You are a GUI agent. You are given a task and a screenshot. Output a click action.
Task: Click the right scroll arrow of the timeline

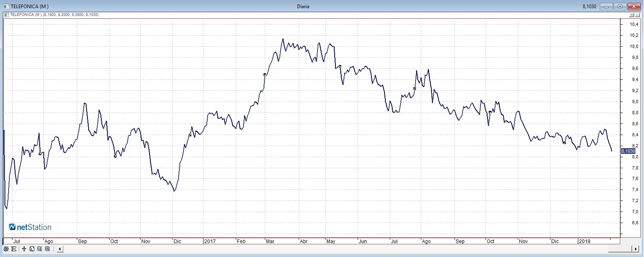[635, 249]
